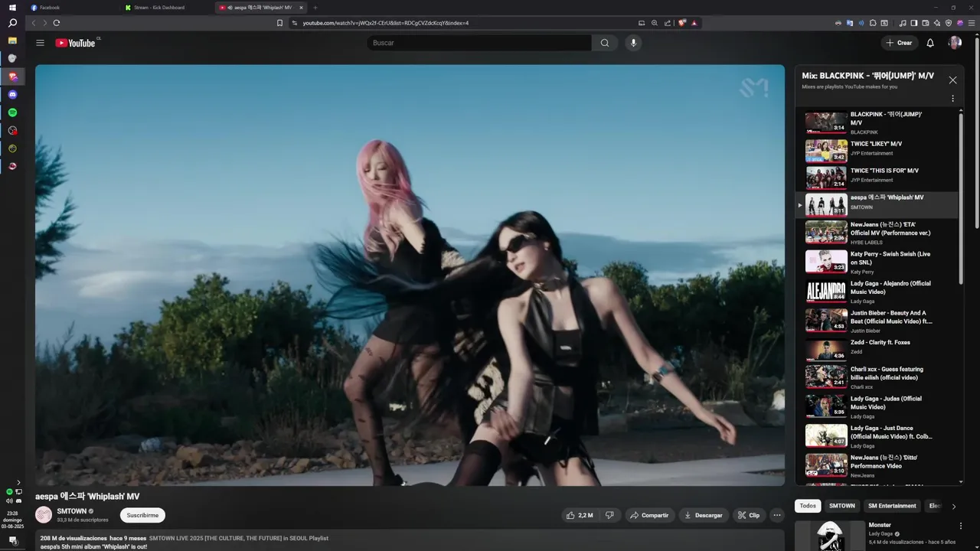Open YouTube notifications bell
Image resolution: width=980 pixels, height=551 pixels.
tap(930, 43)
